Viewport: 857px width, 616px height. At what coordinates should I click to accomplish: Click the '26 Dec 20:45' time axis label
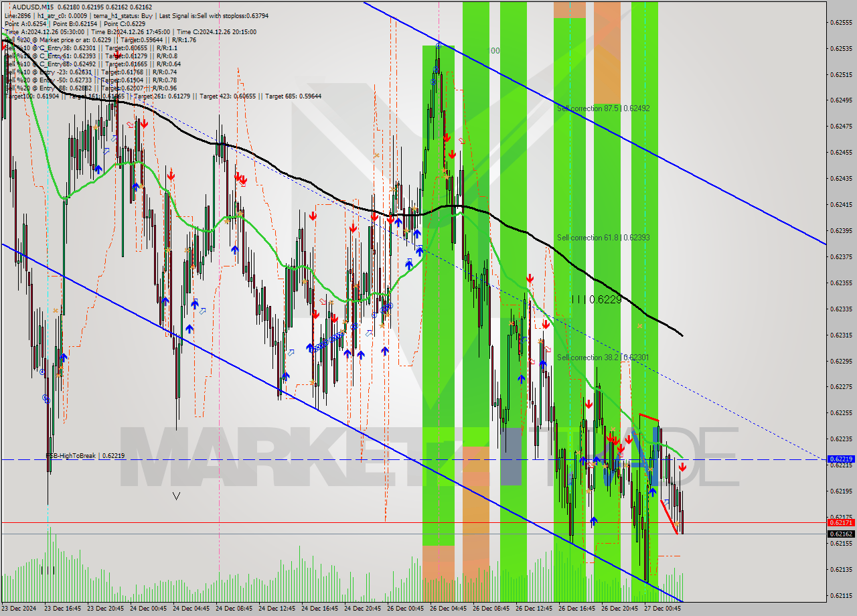point(620,609)
